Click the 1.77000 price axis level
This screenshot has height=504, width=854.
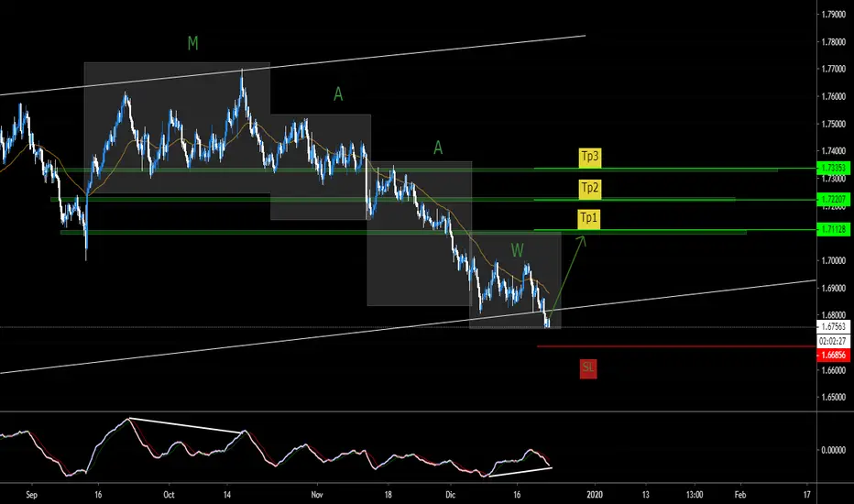pos(833,70)
